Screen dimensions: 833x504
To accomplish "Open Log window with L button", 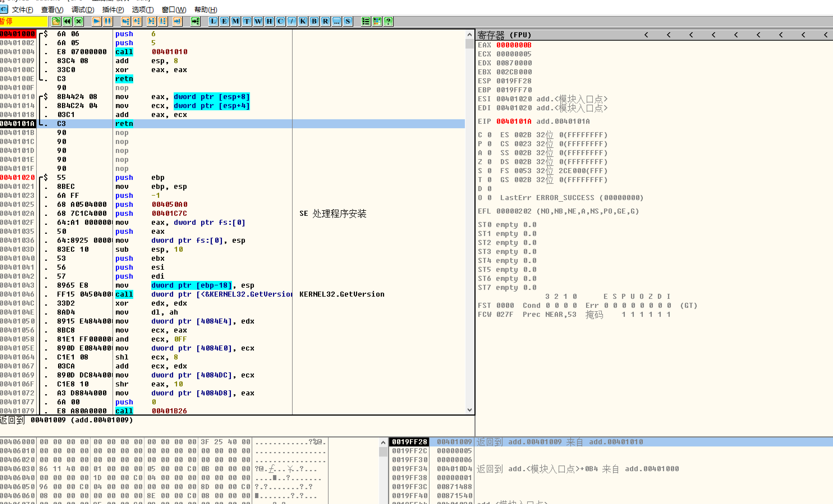I will point(213,22).
